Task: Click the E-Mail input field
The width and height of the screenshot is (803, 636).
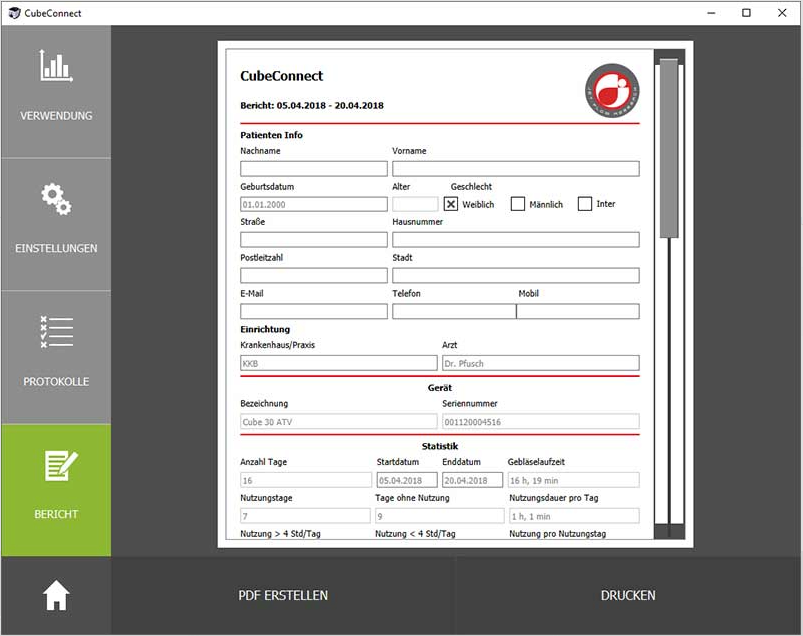Action: 313,311
